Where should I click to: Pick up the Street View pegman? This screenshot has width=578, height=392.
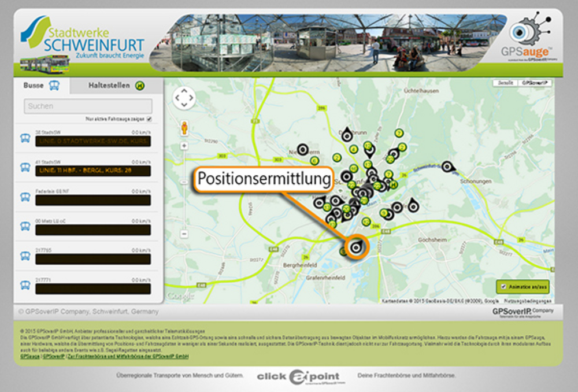tap(184, 128)
